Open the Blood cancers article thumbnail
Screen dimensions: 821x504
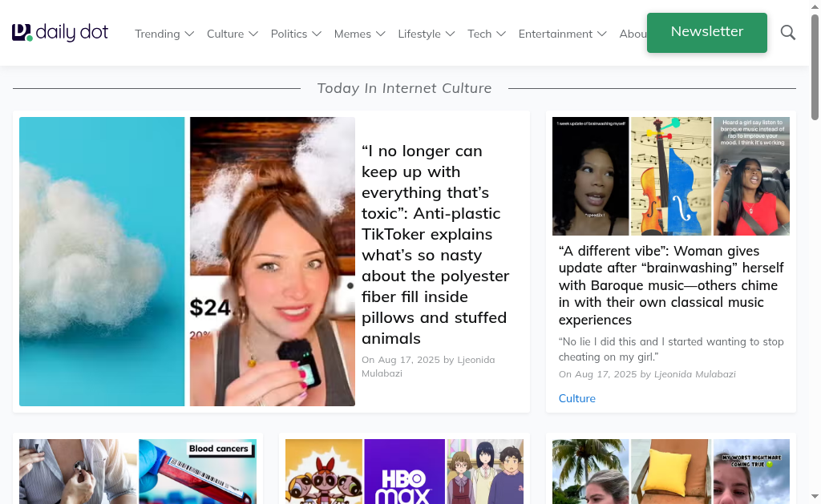(138, 472)
